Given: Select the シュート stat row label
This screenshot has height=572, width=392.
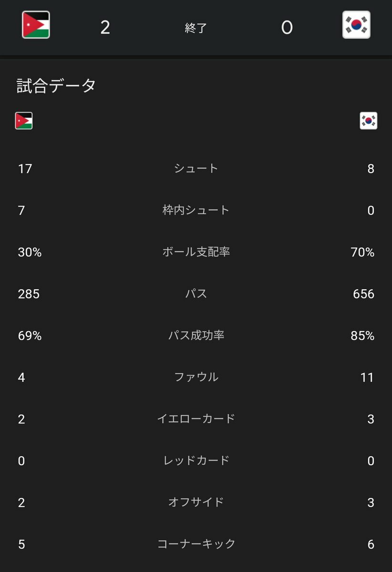Looking at the screenshot, I should [196, 168].
